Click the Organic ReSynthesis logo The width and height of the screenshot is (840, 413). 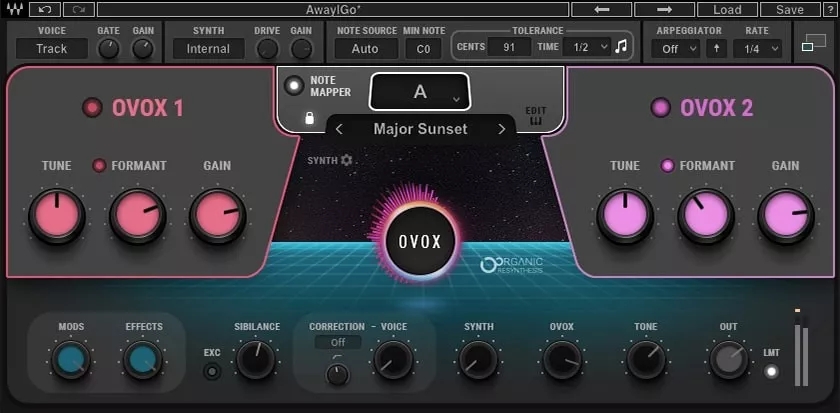pos(512,265)
